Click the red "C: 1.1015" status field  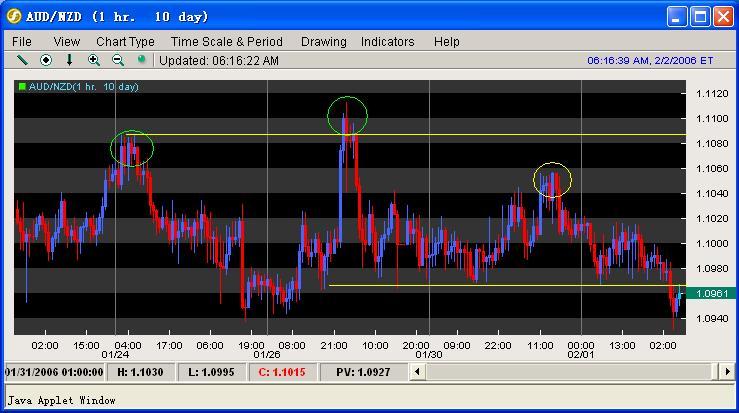click(282, 372)
